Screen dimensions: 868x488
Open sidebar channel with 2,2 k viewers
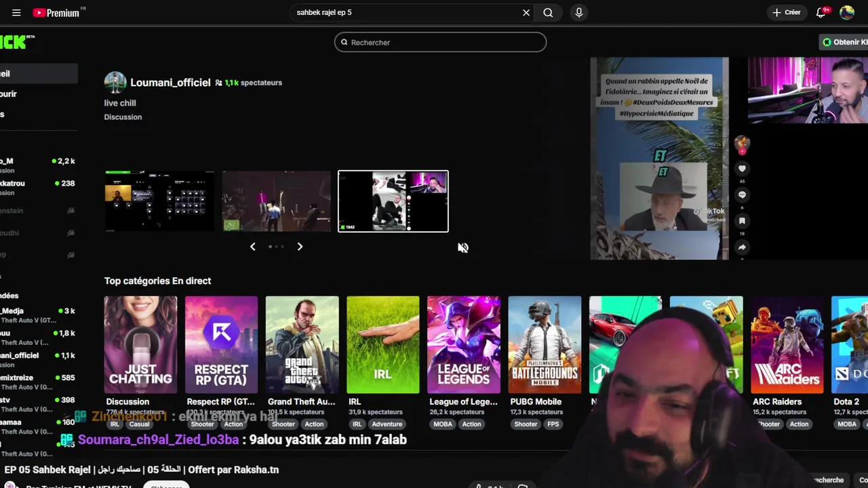(x=37, y=165)
